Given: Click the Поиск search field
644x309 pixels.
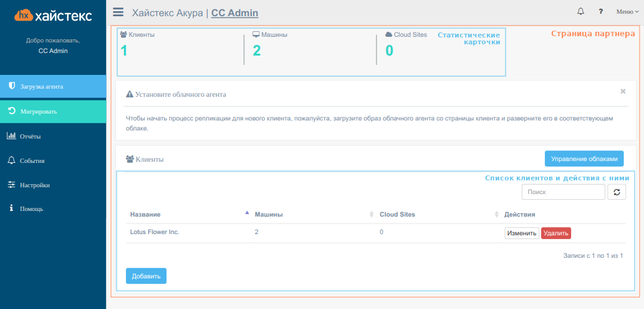Looking at the screenshot, I should click(x=562, y=192).
